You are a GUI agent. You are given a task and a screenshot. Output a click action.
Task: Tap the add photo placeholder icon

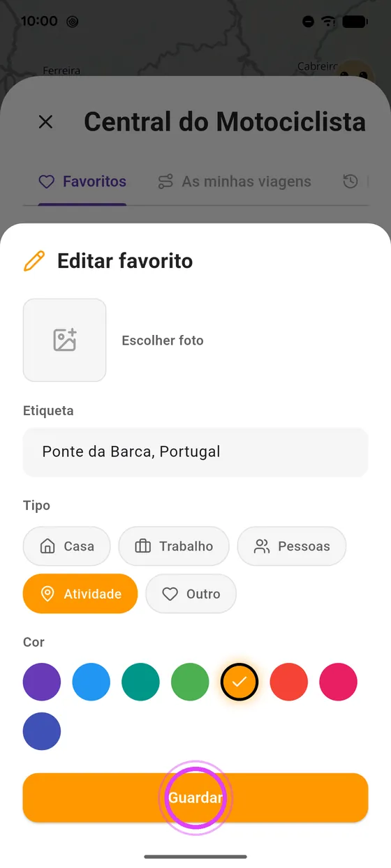click(65, 340)
